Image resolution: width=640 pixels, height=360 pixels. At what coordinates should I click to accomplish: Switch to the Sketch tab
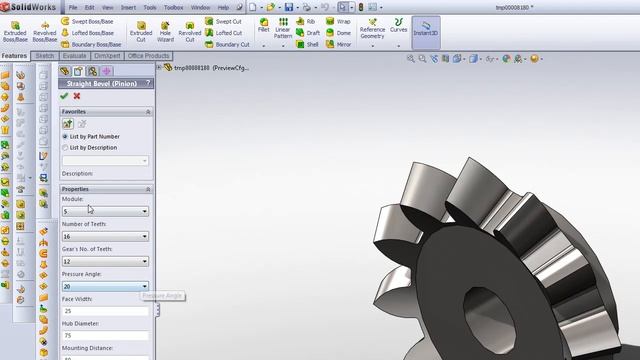[44, 56]
